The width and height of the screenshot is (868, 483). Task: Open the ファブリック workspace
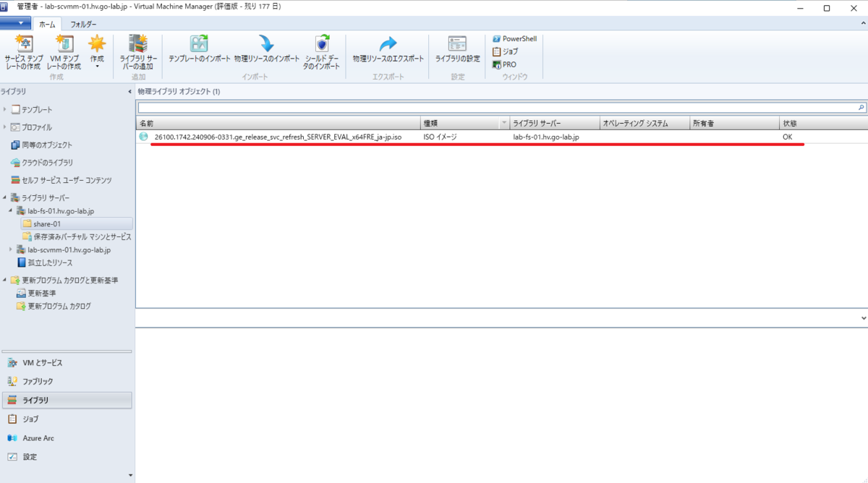[x=66, y=381]
